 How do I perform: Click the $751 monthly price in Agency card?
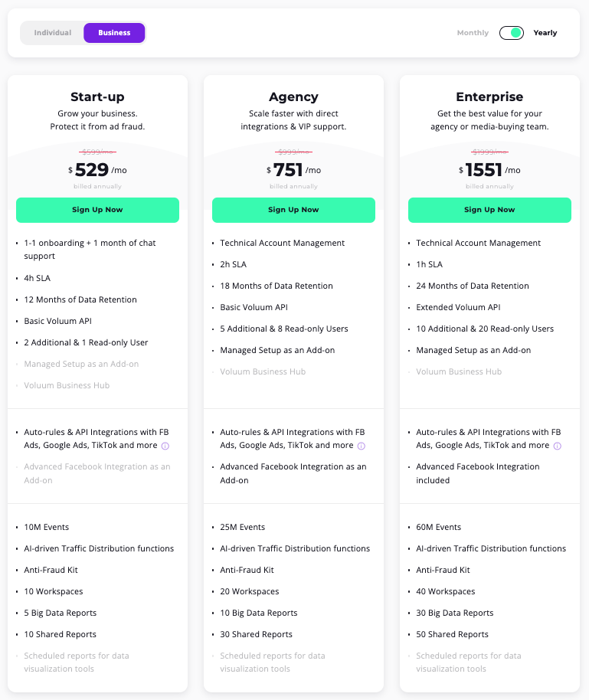pos(290,170)
